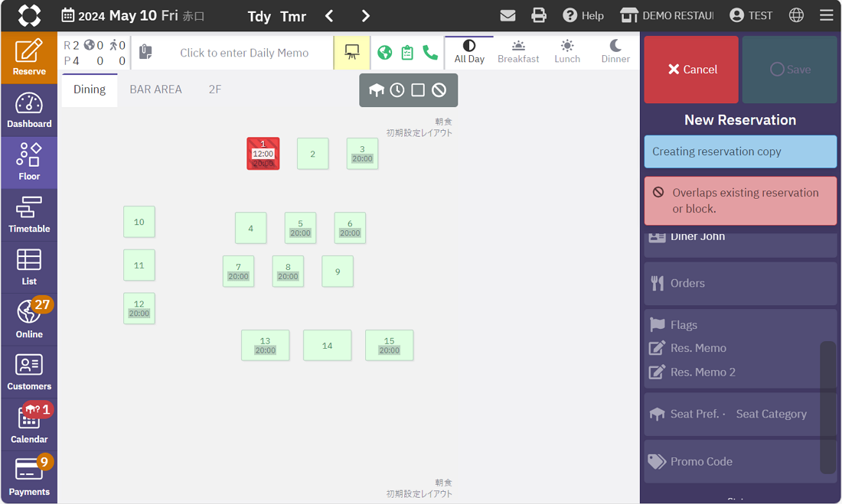Click the green phone icon
This screenshot has height=504, width=842.
[x=430, y=52]
